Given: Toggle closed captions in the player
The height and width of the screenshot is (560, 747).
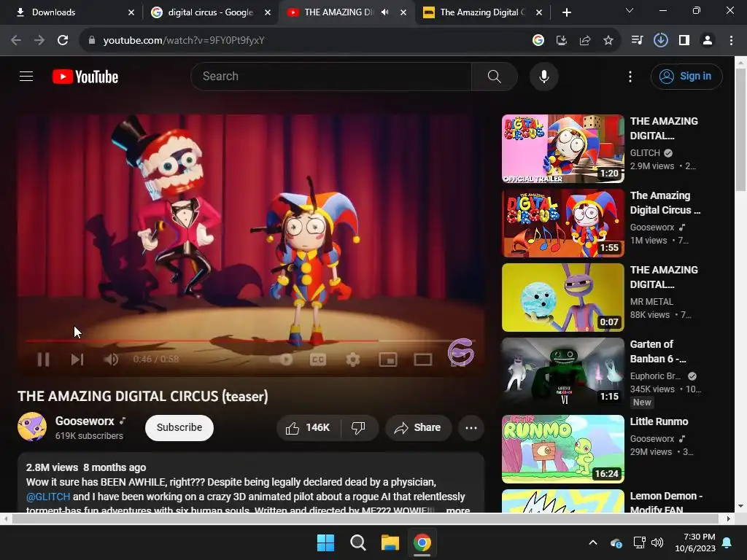Looking at the screenshot, I should [318, 359].
